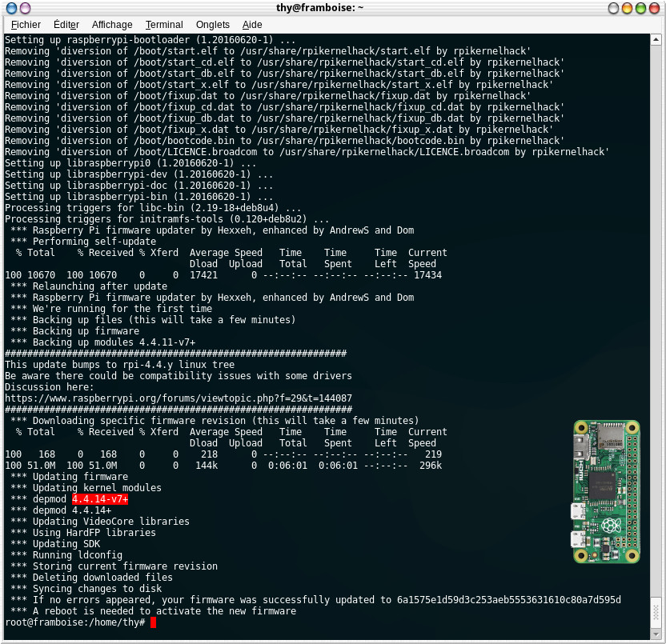
Task: Click the window title thy@framboise: ~
Action: coord(332,8)
